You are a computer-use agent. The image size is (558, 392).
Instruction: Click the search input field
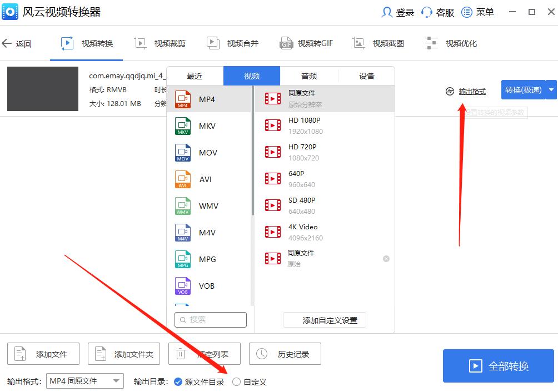[x=210, y=320]
